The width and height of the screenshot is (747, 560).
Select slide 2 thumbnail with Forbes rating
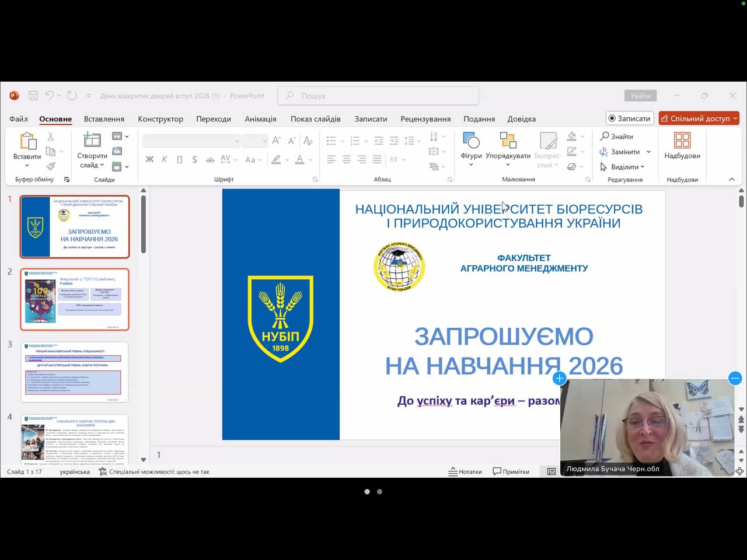pyautogui.click(x=75, y=299)
